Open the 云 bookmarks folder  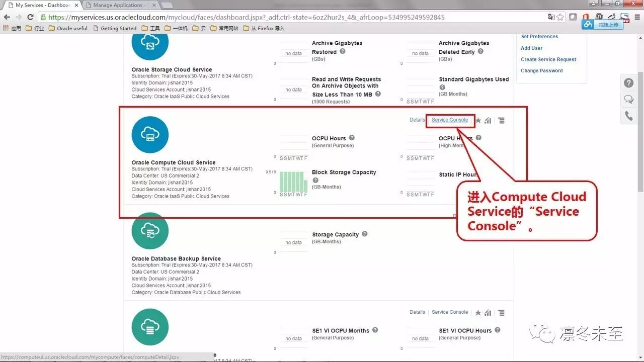coord(199,28)
